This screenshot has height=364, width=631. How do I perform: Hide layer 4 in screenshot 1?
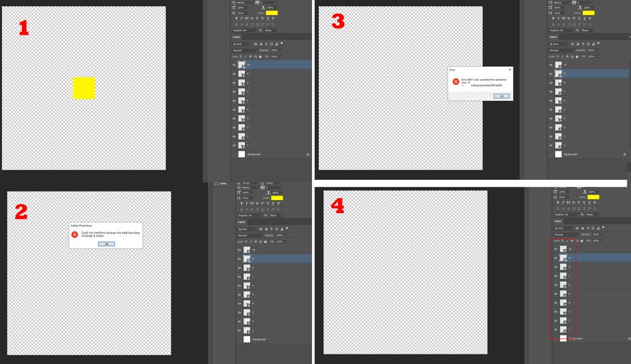(x=234, y=119)
